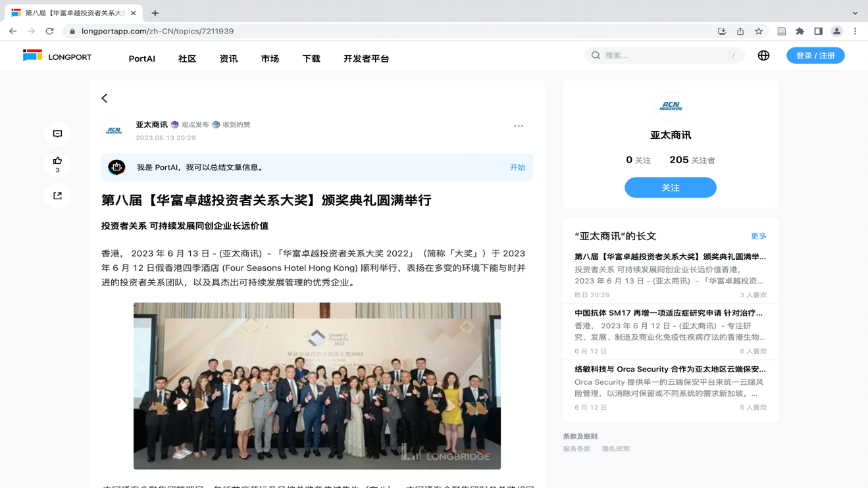
Task: Click the group photo in the article
Action: (317, 386)
